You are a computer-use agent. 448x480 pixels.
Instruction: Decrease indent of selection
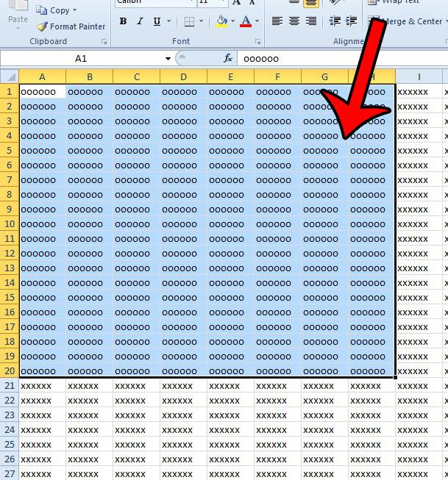tap(335, 21)
